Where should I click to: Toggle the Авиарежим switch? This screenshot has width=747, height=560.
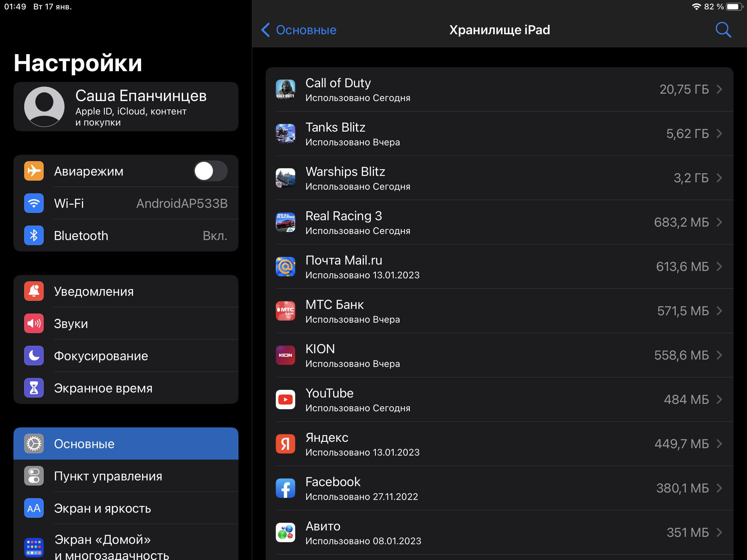[210, 171]
